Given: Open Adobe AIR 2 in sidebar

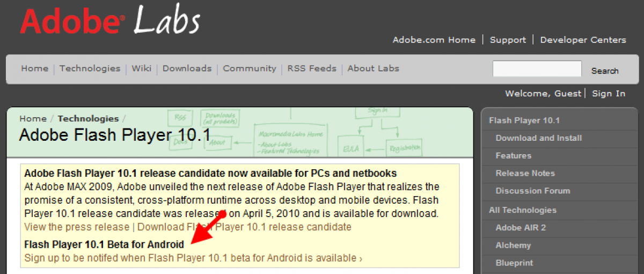Looking at the screenshot, I should coord(521,227).
